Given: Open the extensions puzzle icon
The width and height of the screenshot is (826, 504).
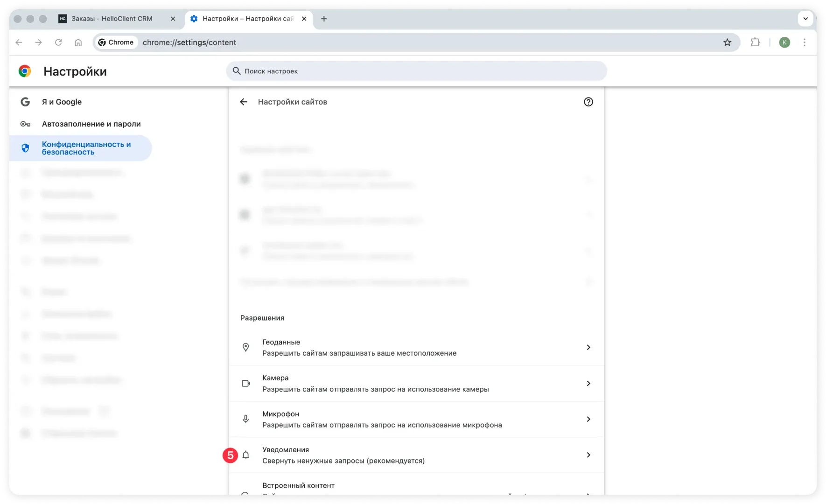Looking at the screenshot, I should [x=756, y=42].
